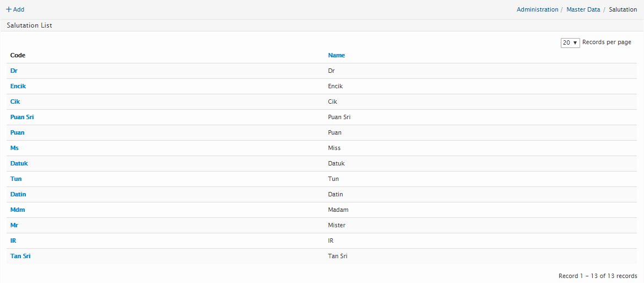Open the Dr salutation code link

pyautogui.click(x=14, y=71)
